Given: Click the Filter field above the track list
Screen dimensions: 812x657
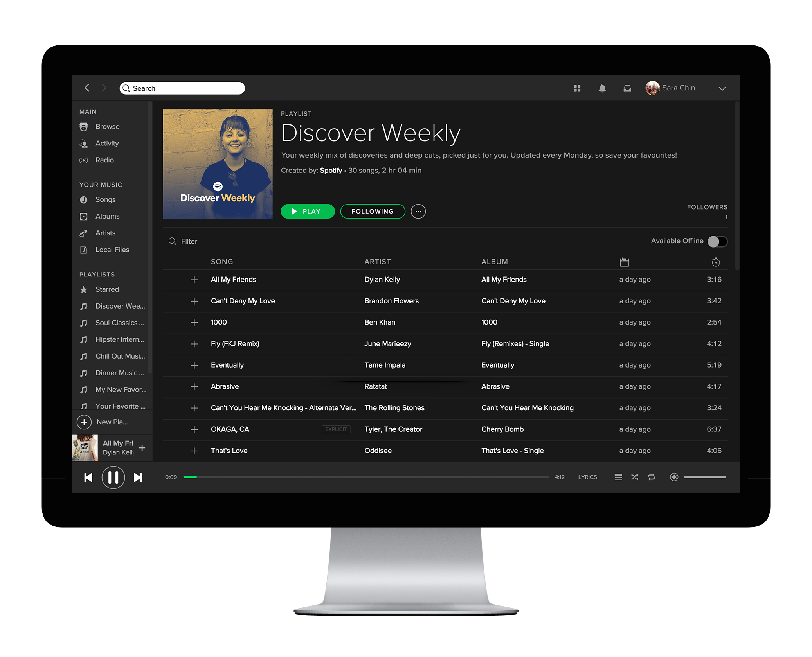Looking at the screenshot, I should tap(188, 241).
